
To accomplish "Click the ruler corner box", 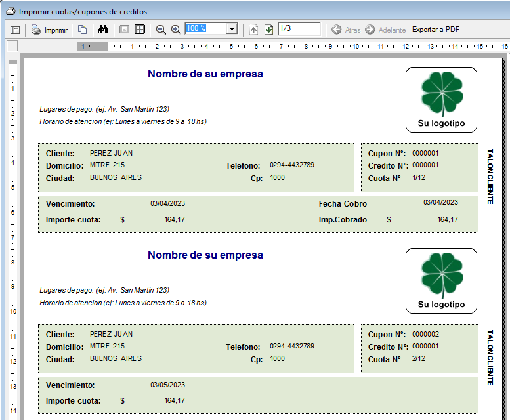I will pyautogui.click(x=12, y=46).
